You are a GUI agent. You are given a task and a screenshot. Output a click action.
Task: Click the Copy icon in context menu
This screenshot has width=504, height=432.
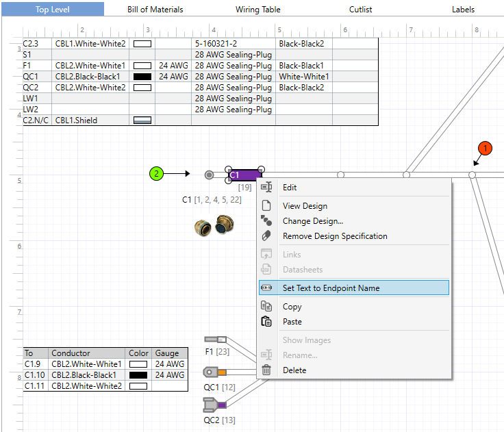tap(266, 306)
